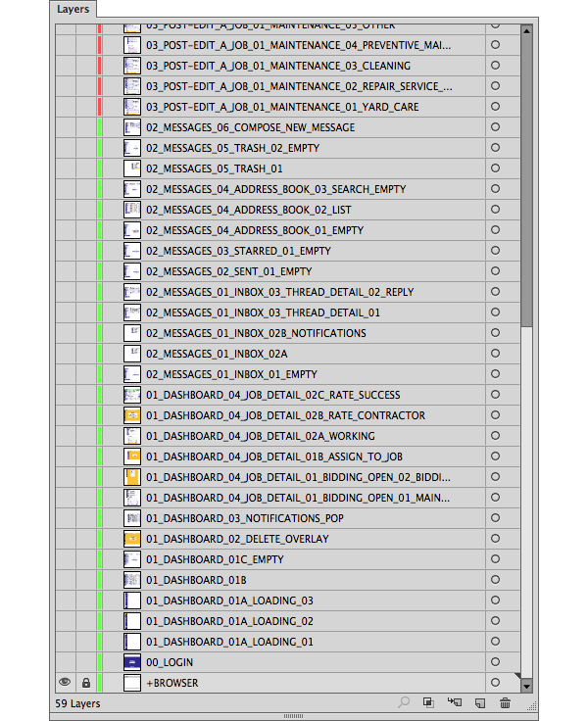Click thumbnail of 04_ADDRESS_BOOK_02_LIST layer
Screen dimensions: 588x721
pos(132,210)
